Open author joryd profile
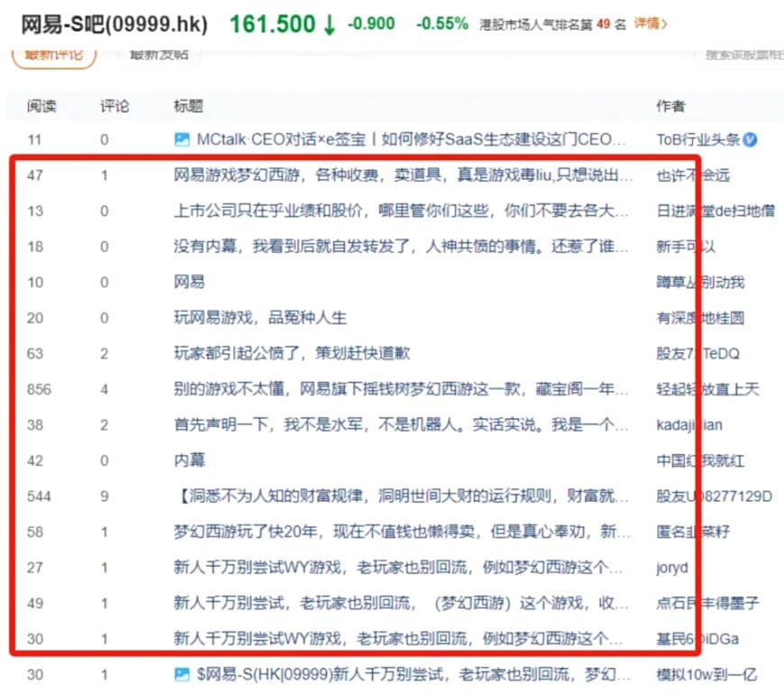Screen dimensions: 784x699 pos(672,567)
